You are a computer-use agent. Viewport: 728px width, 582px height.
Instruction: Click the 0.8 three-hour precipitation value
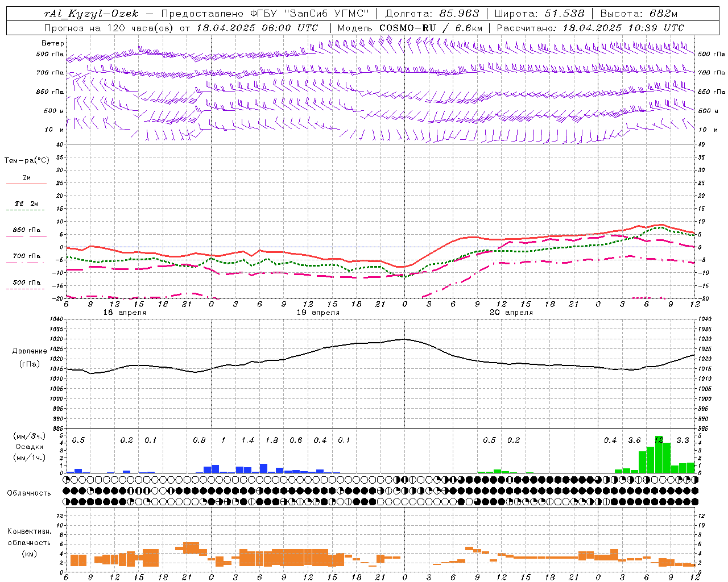(x=199, y=440)
